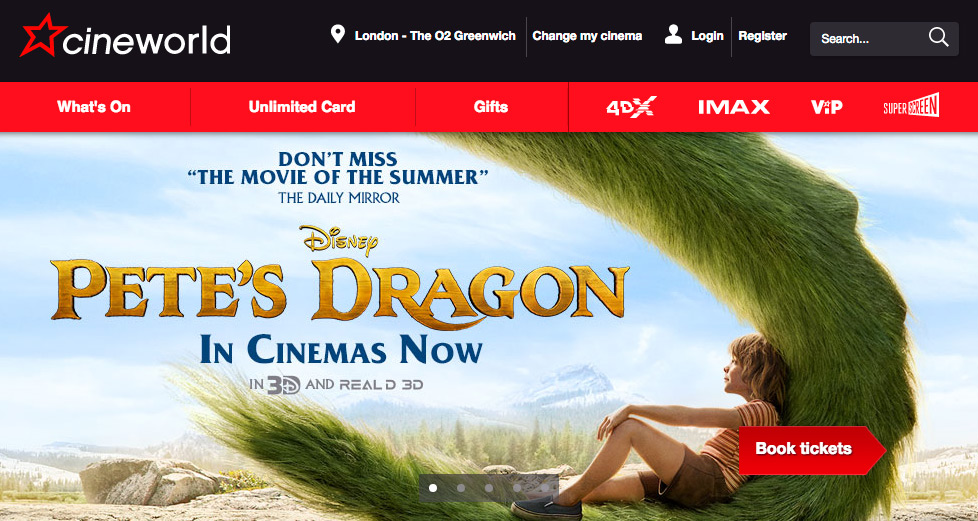
Task: Open the 4DX experience page
Action: point(631,107)
